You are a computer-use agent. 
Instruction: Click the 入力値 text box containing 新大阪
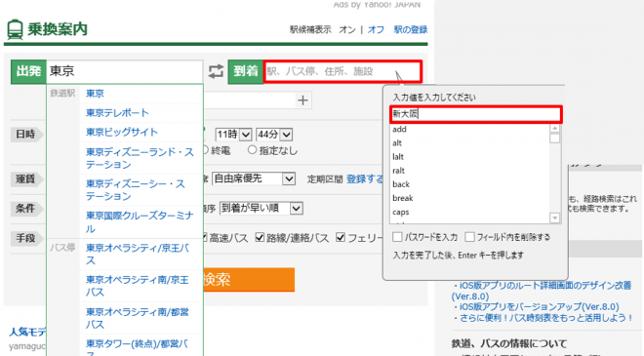(475, 114)
